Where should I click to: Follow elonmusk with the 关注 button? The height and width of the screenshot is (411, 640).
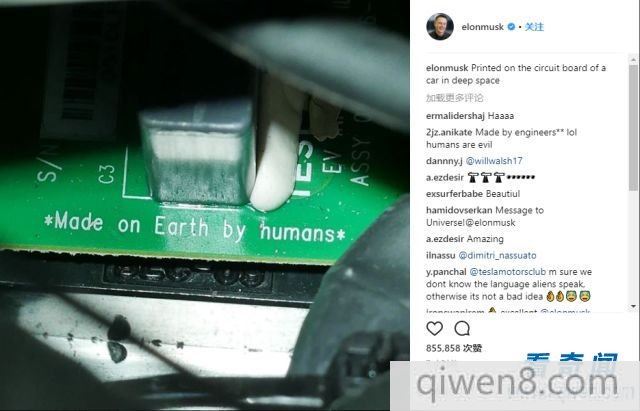coord(534,27)
